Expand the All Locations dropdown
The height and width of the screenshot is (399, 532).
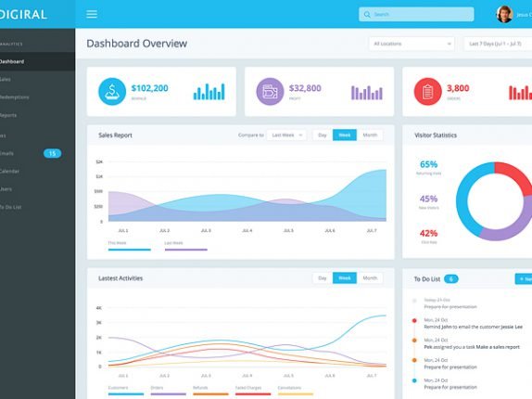(412, 44)
